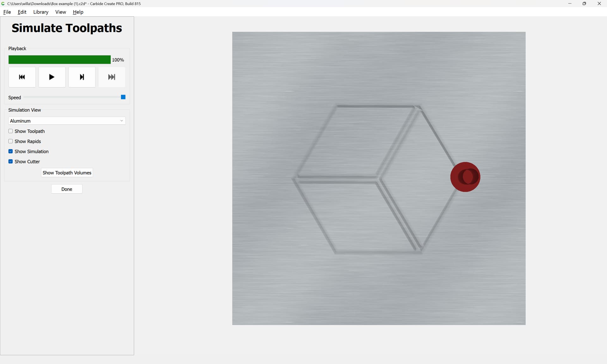Viewport: 607px width, 364px height.
Task: Disable the Show Cutter checkbox
Action: click(x=11, y=161)
